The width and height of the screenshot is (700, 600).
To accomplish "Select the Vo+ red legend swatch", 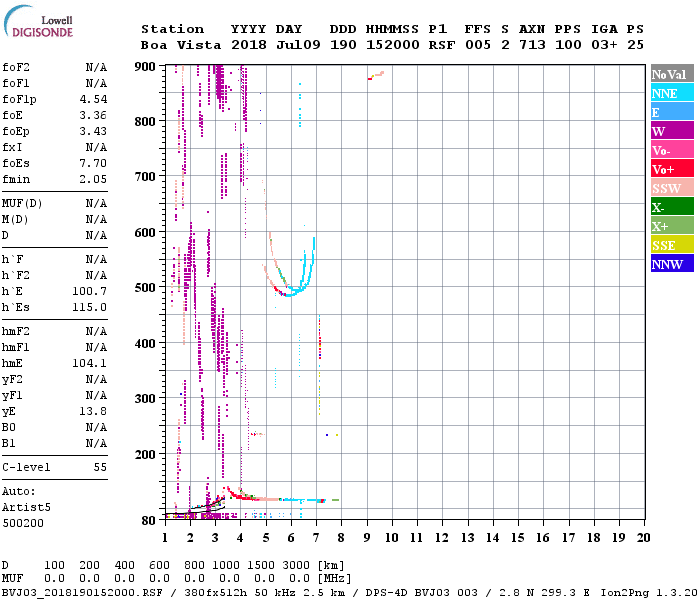I will pos(672,169).
